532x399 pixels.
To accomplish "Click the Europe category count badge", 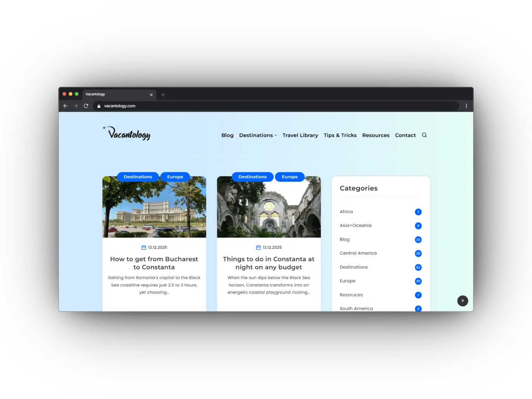I will pyautogui.click(x=418, y=281).
